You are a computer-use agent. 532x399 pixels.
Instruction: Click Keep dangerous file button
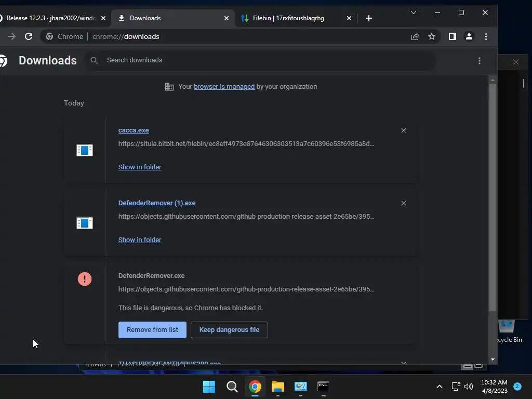tap(229, 330)
